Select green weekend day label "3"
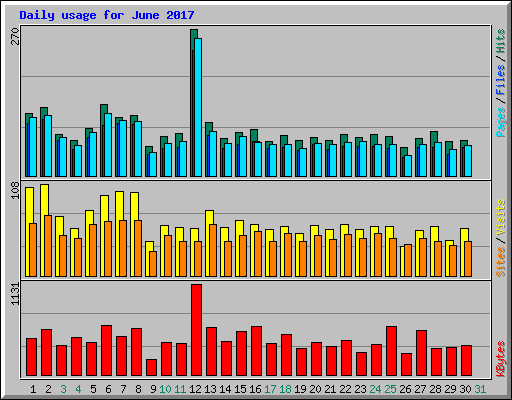 point(63,389)
